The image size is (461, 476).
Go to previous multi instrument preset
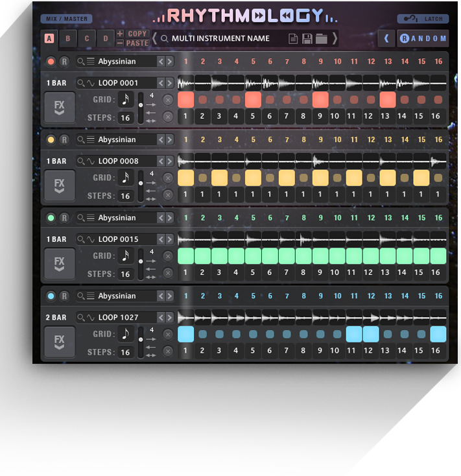tap(154, 38)
